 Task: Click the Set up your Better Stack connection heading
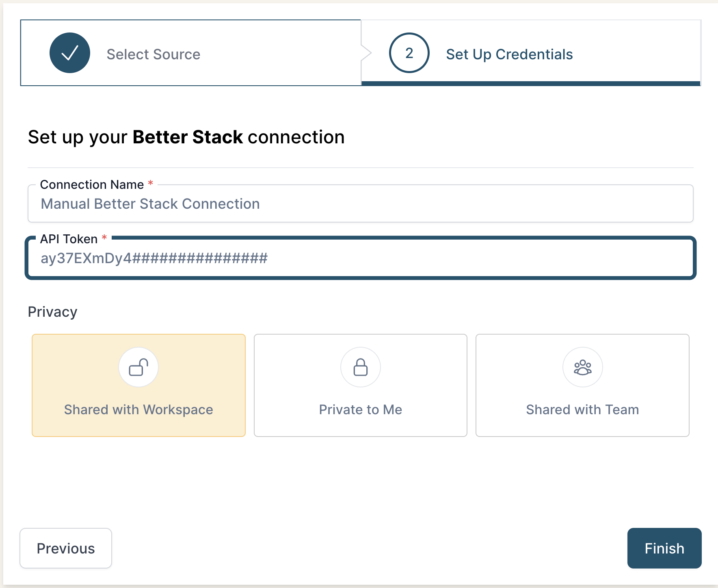tap(186, 137)
